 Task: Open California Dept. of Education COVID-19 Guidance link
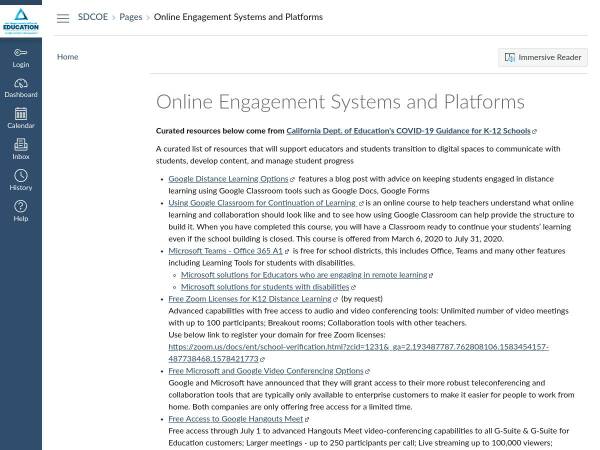coord(408,131)
